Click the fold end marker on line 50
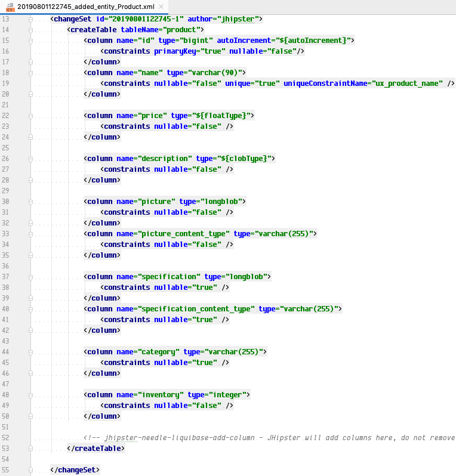The width and height of the screenshot is (456, 476). 30,416
